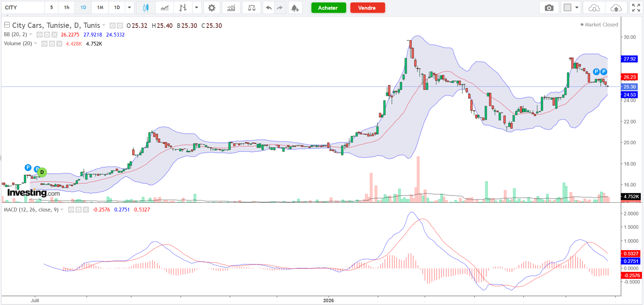644x305 pixels.
Task: Hide the Volume (20) indicator
Action: (x=45, y=44)
